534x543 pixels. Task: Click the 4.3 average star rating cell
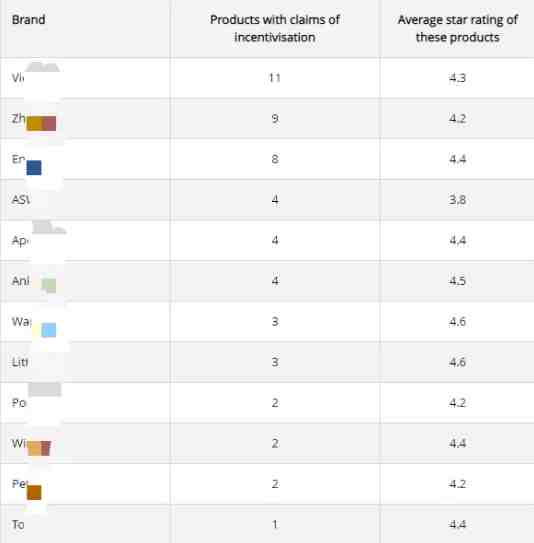457,78
